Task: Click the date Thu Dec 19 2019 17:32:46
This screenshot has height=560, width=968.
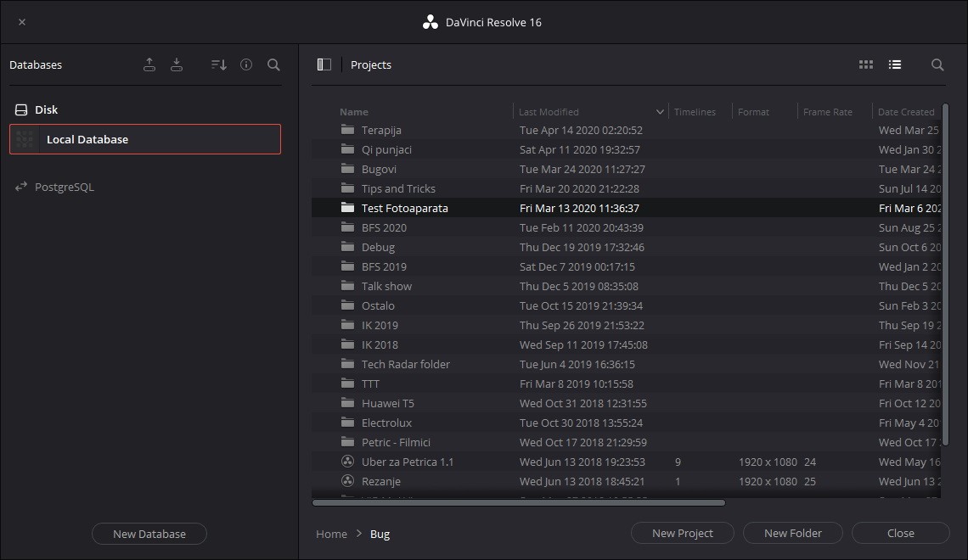Action: (582, 247)
